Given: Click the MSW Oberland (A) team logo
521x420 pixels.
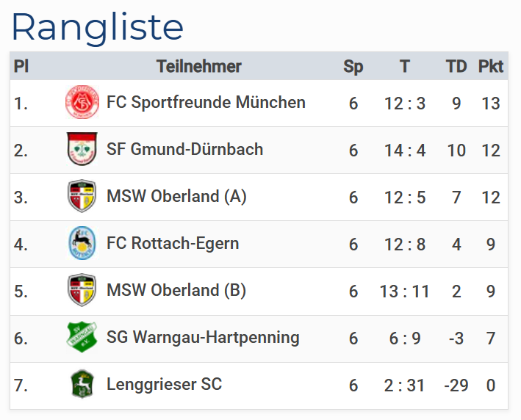Looking at the screenshot, I should (82, 197).
